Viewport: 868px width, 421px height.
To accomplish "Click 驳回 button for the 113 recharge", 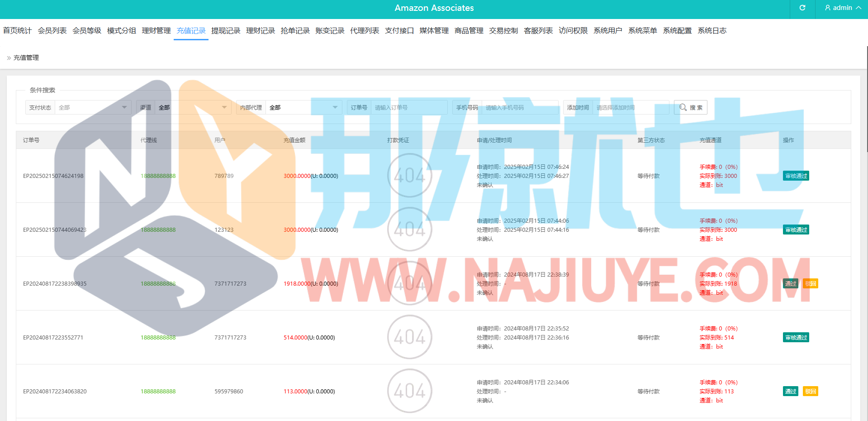I will point(810,392).
